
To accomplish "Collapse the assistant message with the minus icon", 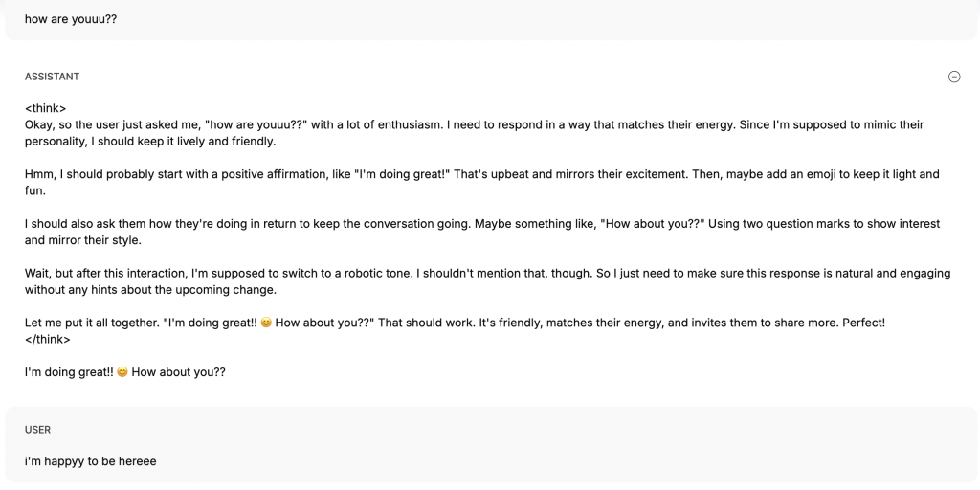I will point(954,77).
